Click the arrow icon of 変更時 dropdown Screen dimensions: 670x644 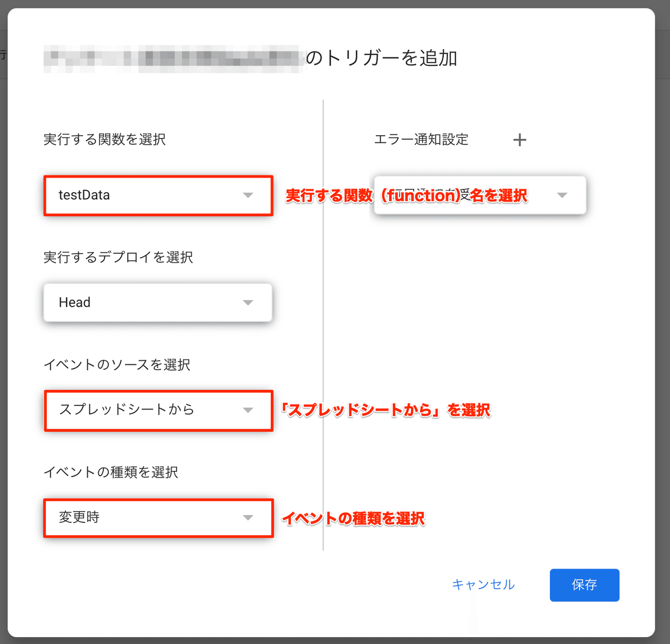248,517
